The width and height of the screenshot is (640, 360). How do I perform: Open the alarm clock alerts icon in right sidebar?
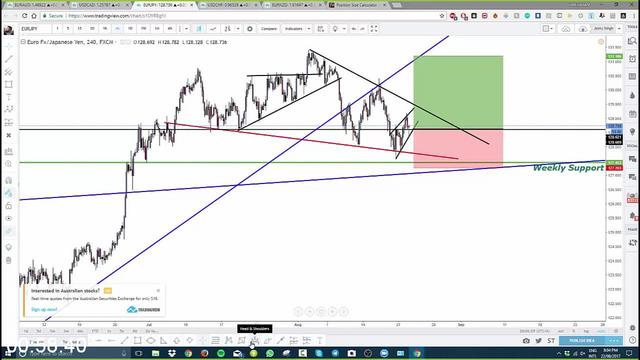click(632, 59)
